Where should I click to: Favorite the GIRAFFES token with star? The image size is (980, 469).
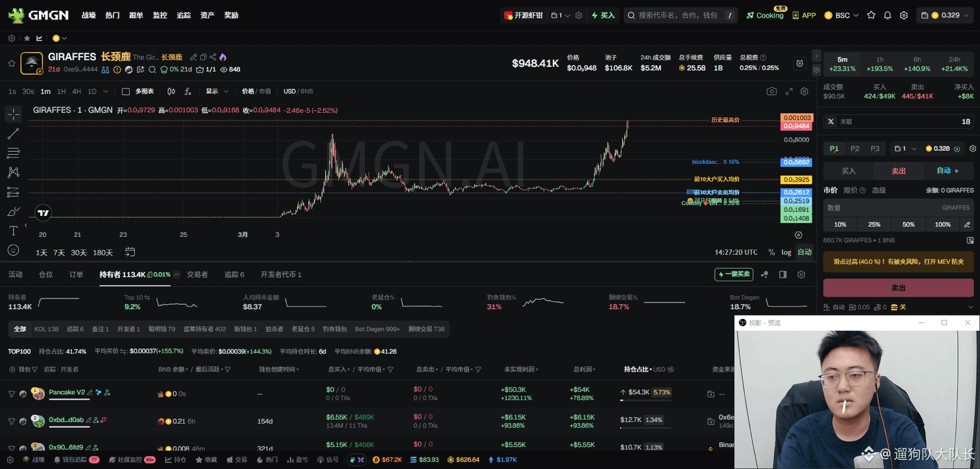[x=11, y=63]
